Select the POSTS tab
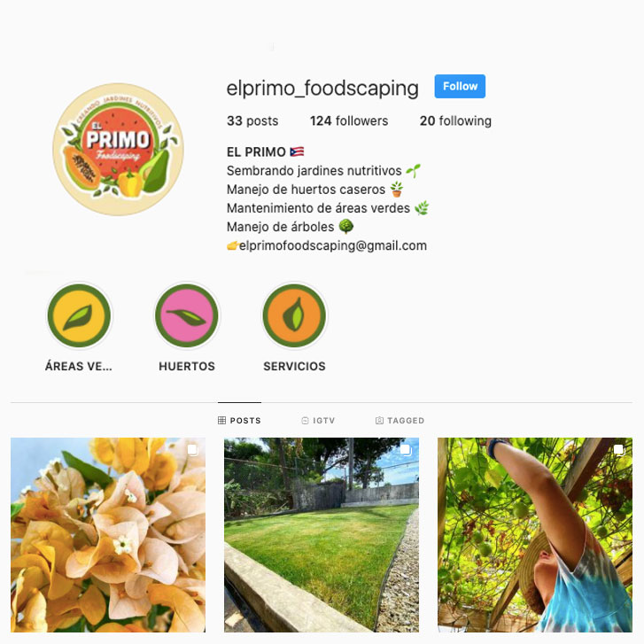 [x=239, y=420]
